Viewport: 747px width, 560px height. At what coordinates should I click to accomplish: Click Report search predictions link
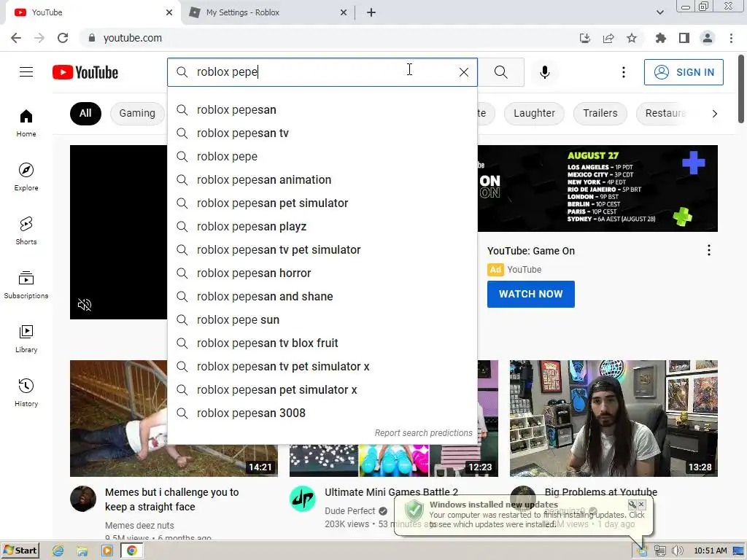click(423, 433)
